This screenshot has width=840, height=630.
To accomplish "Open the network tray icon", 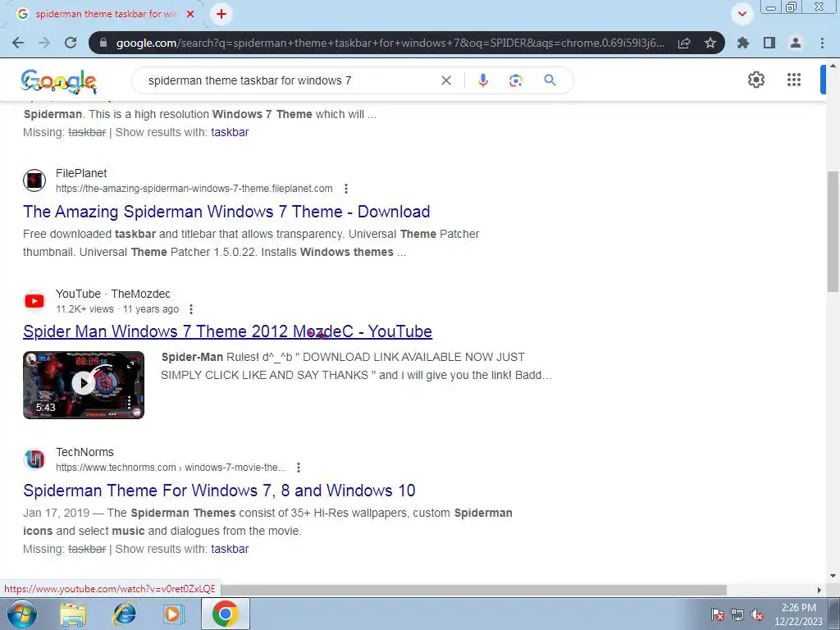I will [x=737, y=615].
